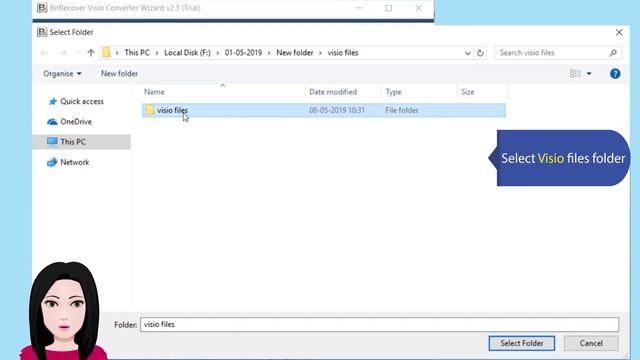Viewport: 640px width, 360px height.
Task: Click visio files in the address path
Action: click(x=342, y=53)
